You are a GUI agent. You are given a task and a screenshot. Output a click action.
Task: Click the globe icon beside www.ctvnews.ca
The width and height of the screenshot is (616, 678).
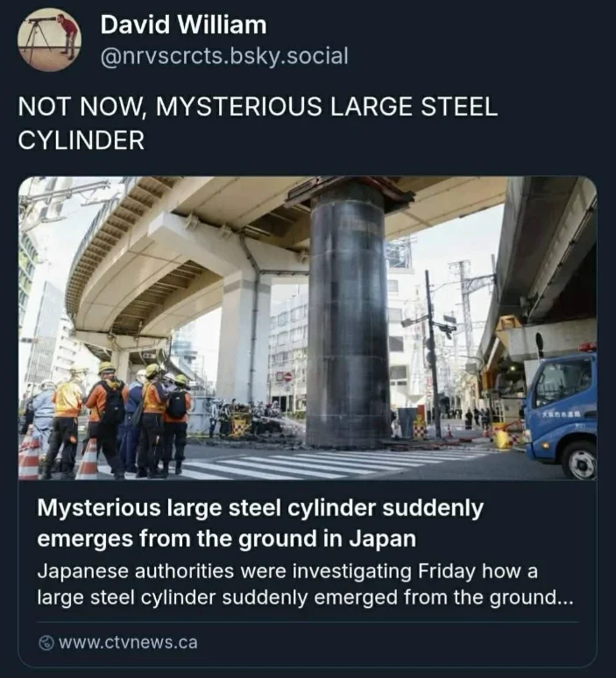point(46,643)
